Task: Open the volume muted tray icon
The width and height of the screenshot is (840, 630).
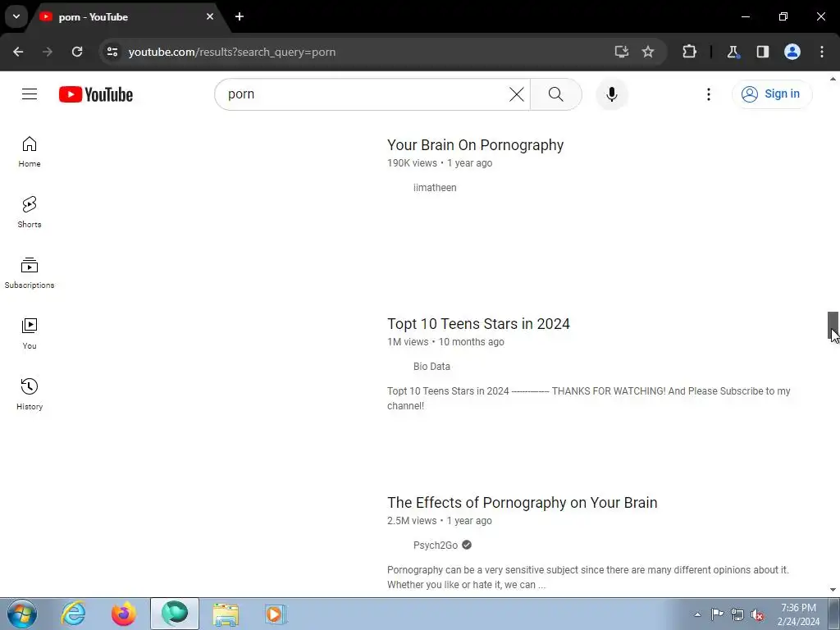Action: (x=757, y=614)
